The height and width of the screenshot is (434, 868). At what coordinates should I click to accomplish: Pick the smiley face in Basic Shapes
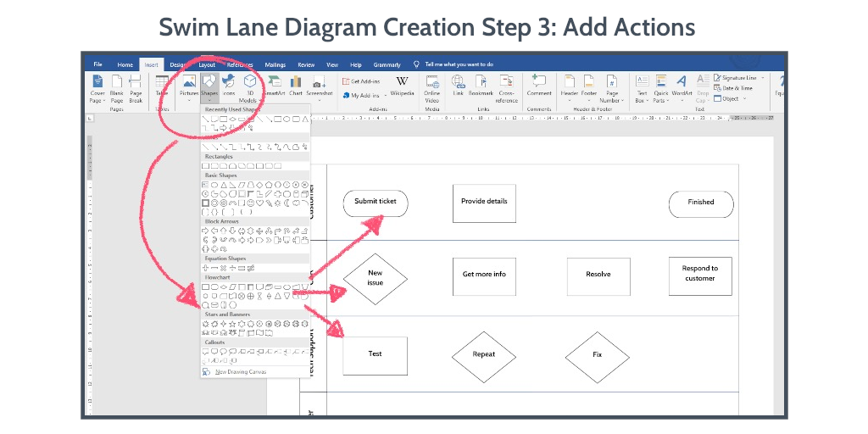[251, 203]
